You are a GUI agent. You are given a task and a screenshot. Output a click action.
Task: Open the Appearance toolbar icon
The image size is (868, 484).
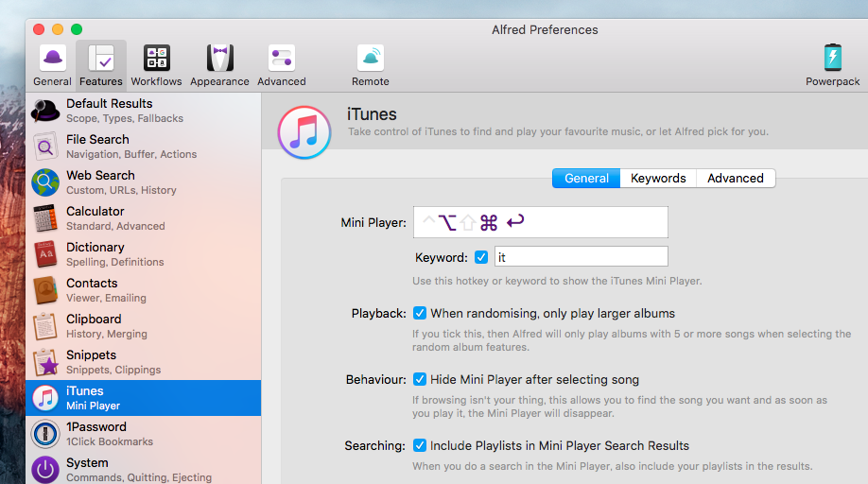(219, 65)
